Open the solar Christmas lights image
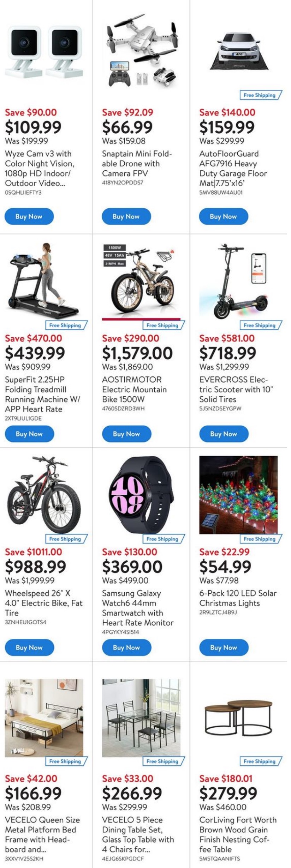Screen dimensions: 291x868 tap(238, 495)
